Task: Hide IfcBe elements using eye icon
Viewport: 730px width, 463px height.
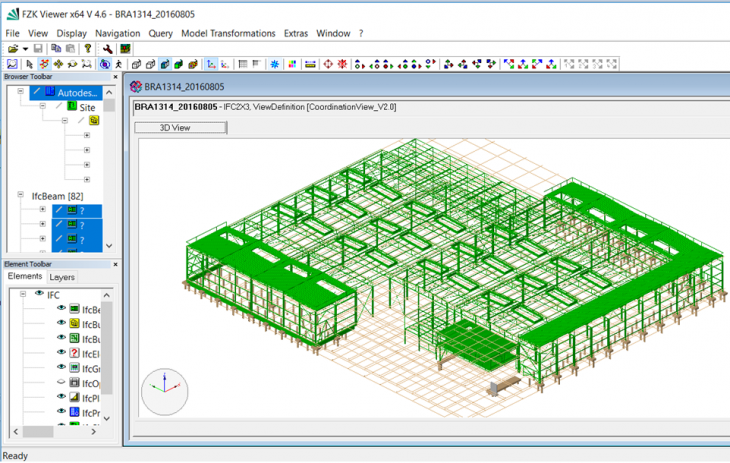Action: pyautogui.click(x=61, y=309)
